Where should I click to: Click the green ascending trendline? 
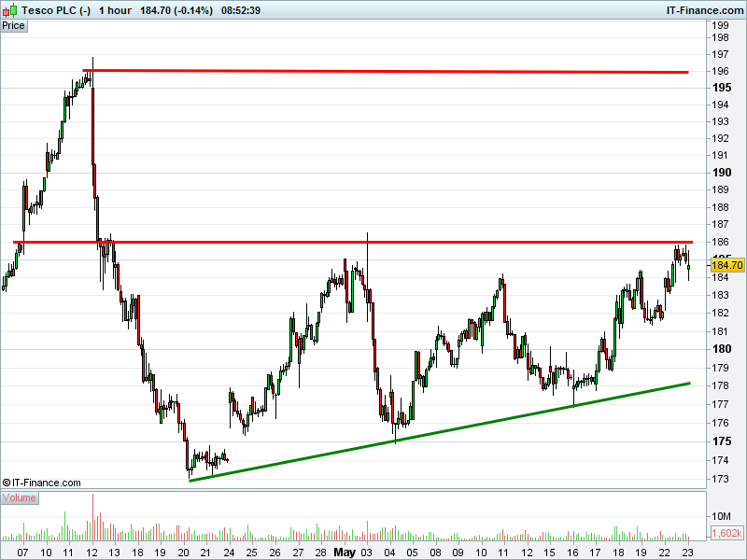pyautogui.click(x=440, y=432)
